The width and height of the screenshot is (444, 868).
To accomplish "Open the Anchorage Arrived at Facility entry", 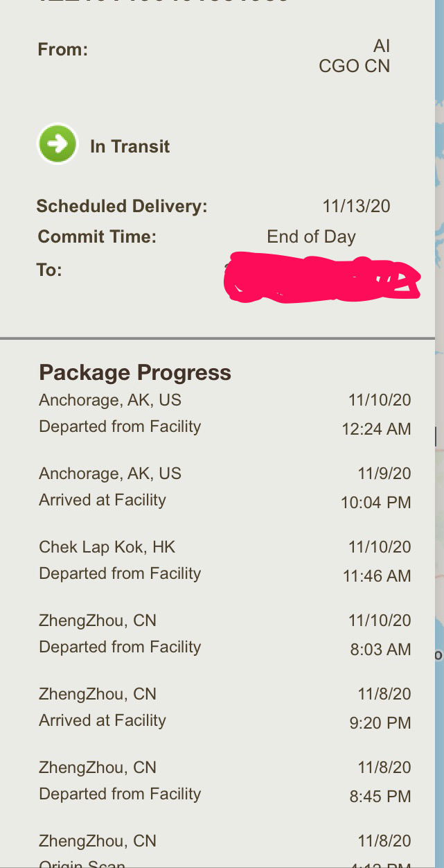I will pyautogui.click(x=103, y=500).
